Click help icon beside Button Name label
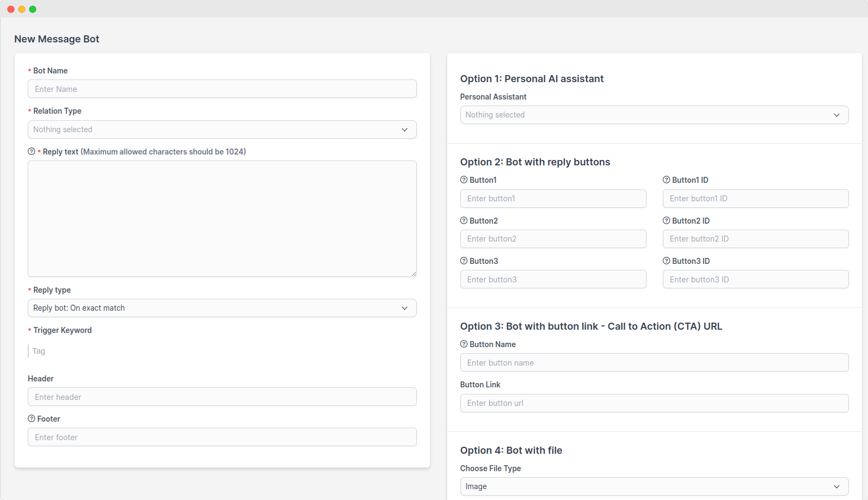This screenshot has height=500, width=868. coord(464,344)
